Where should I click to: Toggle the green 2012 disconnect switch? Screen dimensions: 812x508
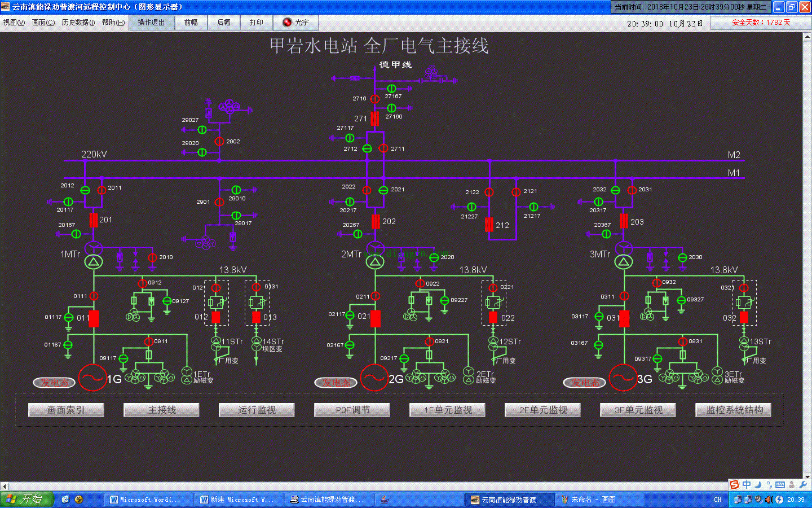[x=85, y=190]
